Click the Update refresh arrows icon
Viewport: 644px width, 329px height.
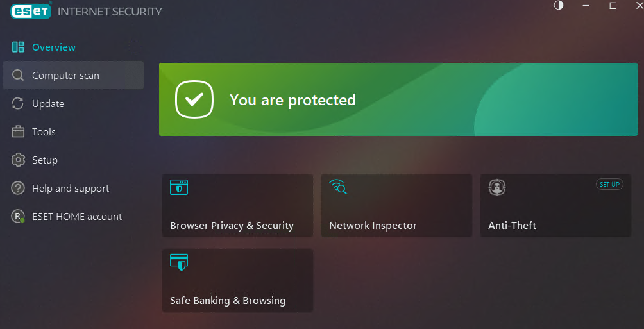(x=18, y=103)
